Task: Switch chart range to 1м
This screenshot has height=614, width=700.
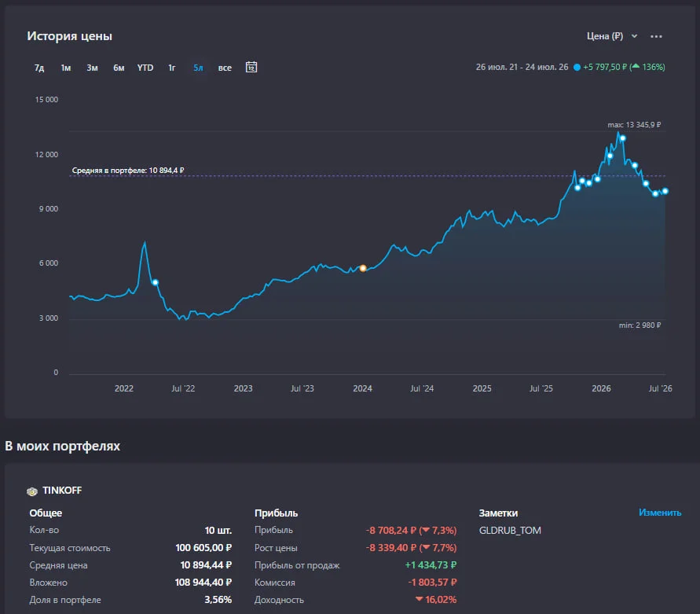Action: tap(66, 68)
